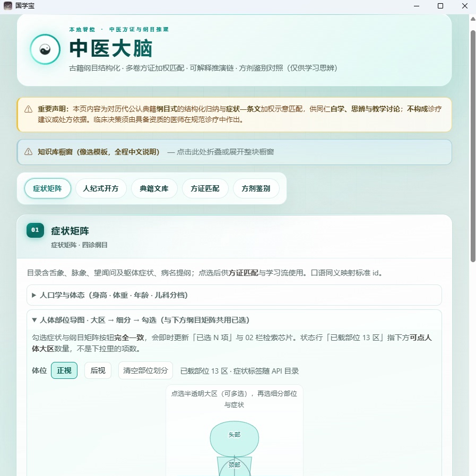476x476 pixels.
Task: Click the warning triangle in 重要声明 banner
Action: [28, 109]
